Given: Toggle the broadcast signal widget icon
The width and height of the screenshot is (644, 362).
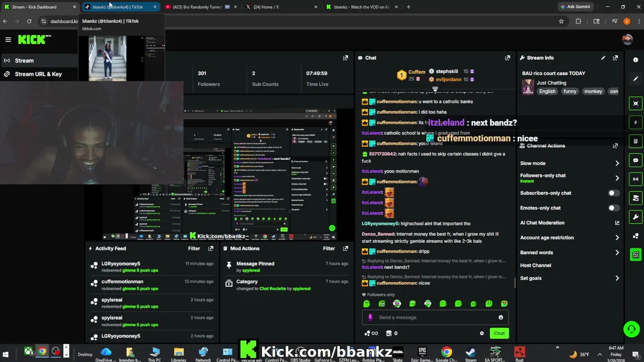Looking at the screenshot, I should point(635,179).
